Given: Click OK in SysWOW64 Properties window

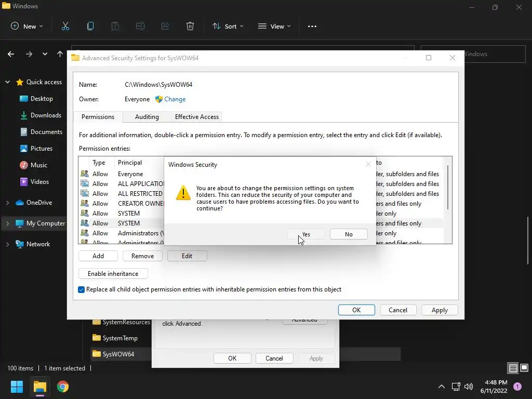Looking at the screenshot, I should pos(232,358).
